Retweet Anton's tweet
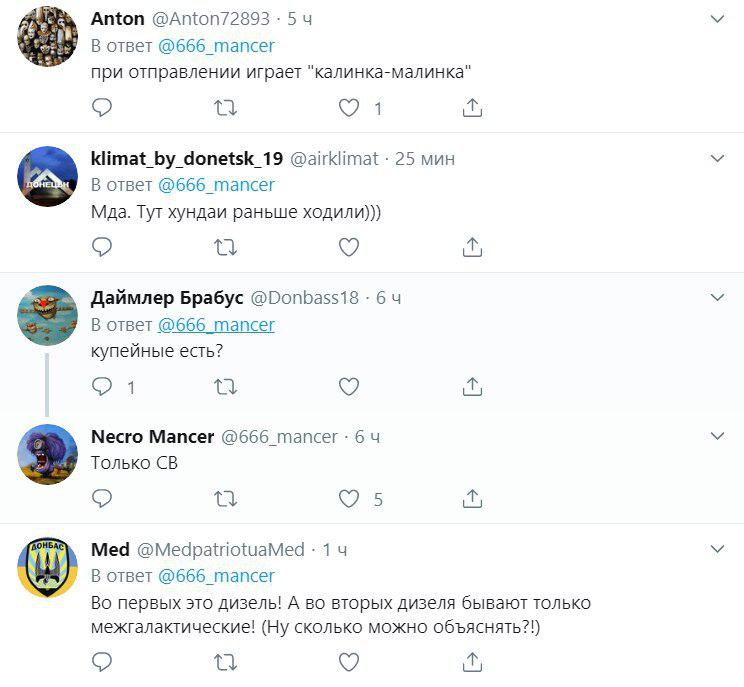Image resolution: width=744 pixels, height=687 pixels. (226, 108)
